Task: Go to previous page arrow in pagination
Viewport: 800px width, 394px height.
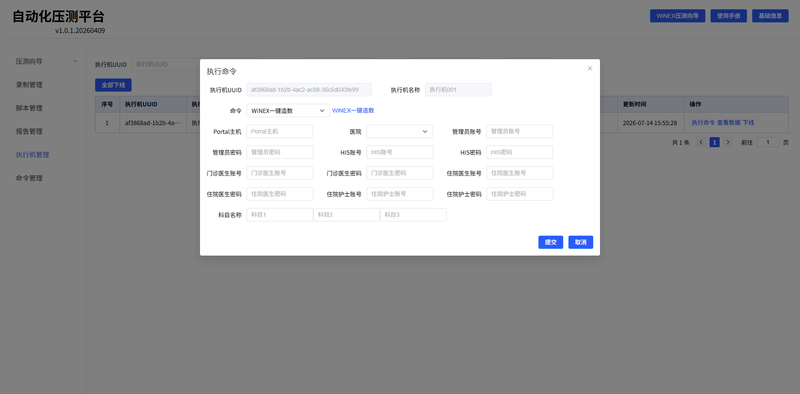Action: tap(701, 142)
